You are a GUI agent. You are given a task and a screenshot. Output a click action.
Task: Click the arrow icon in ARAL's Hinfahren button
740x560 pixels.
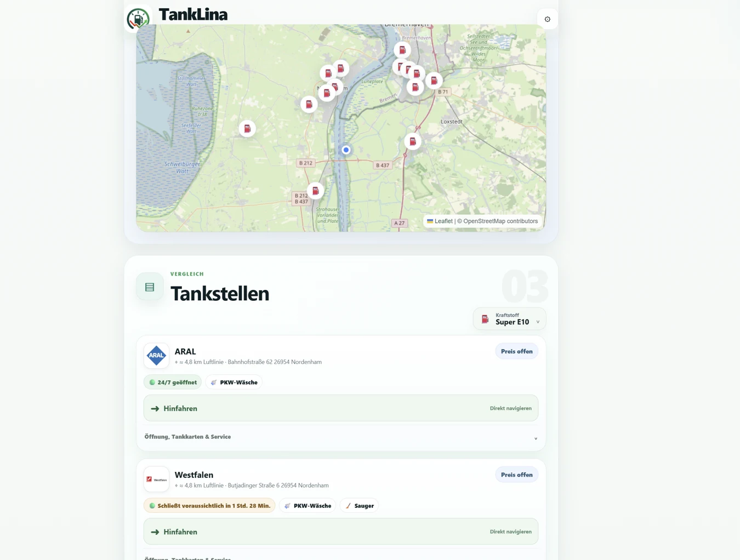click(x=155, y=409)
